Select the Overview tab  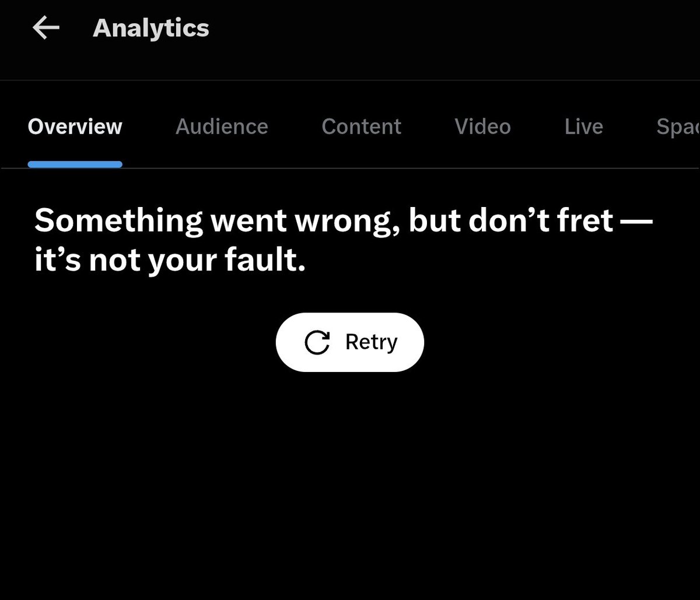(75, 127)
